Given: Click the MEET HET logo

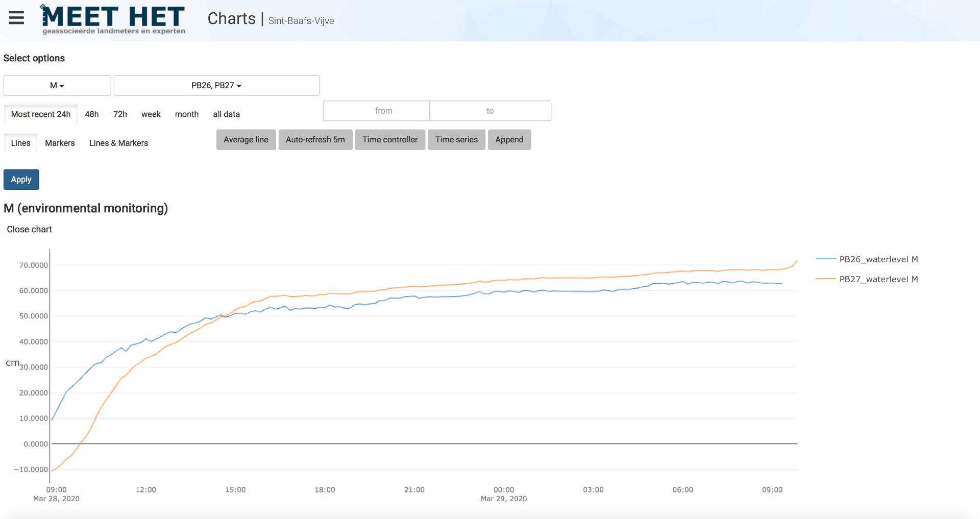Looking at the screenshot, I should (x=113, y=20).
